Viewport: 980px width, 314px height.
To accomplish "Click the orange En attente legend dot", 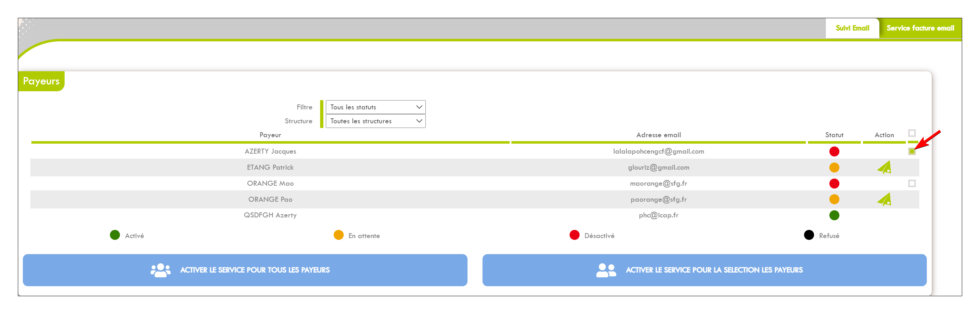I will pyautogui.click(x=338, y=235).
